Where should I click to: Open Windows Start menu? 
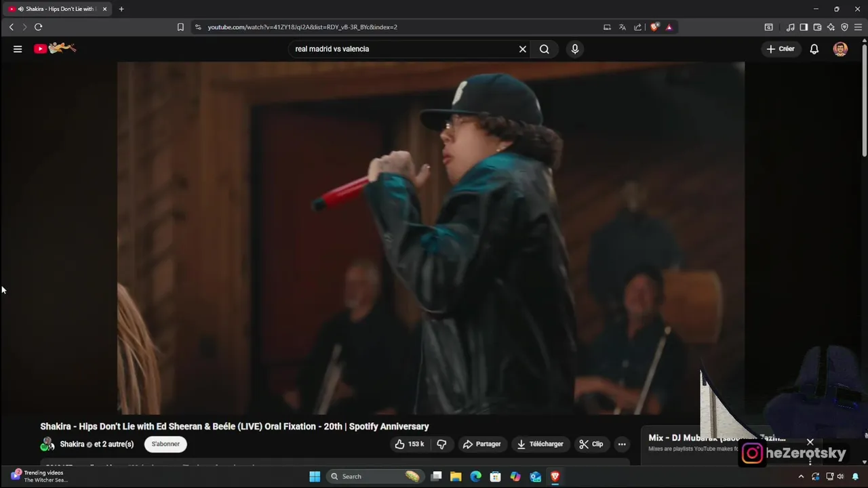pos(315,476)
